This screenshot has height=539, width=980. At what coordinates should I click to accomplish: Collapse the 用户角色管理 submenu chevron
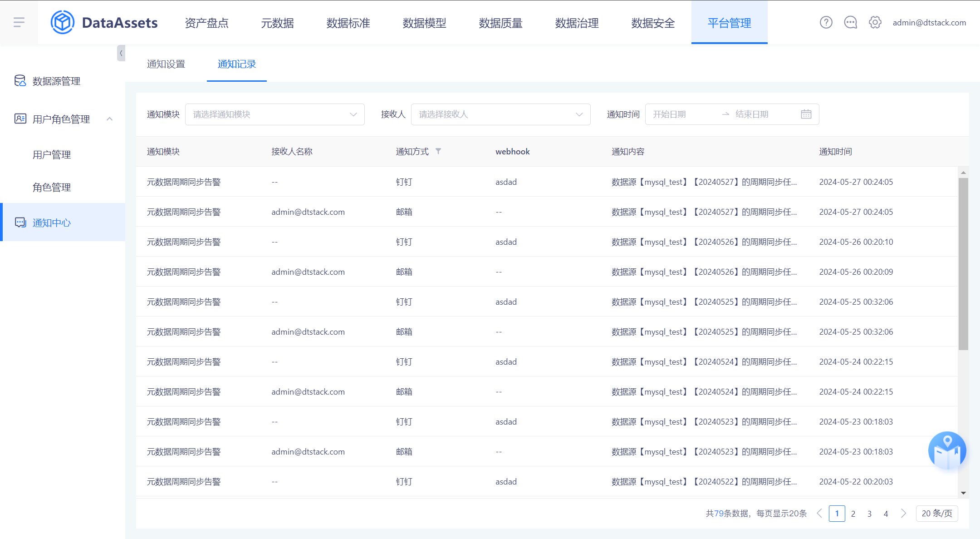(x=109, y=119)
